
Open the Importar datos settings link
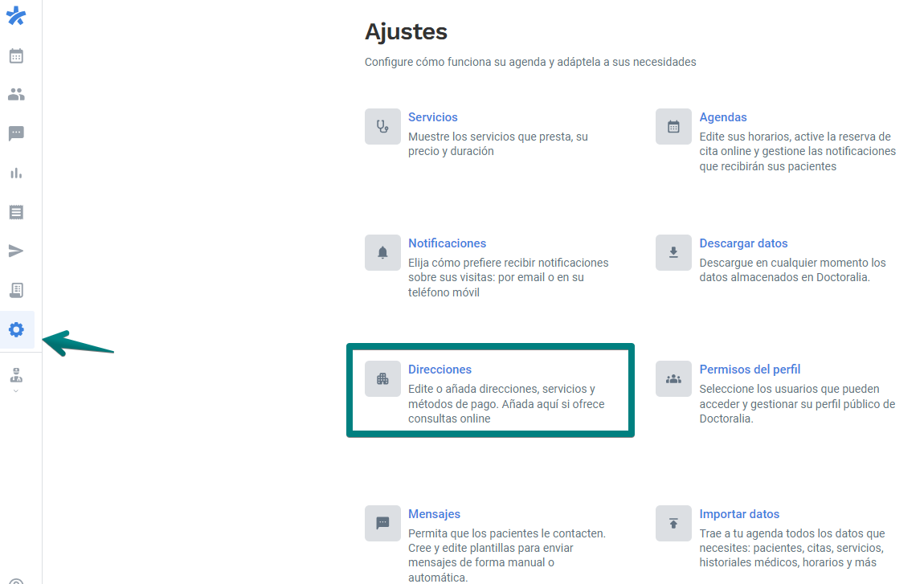(x=739, y=513)
